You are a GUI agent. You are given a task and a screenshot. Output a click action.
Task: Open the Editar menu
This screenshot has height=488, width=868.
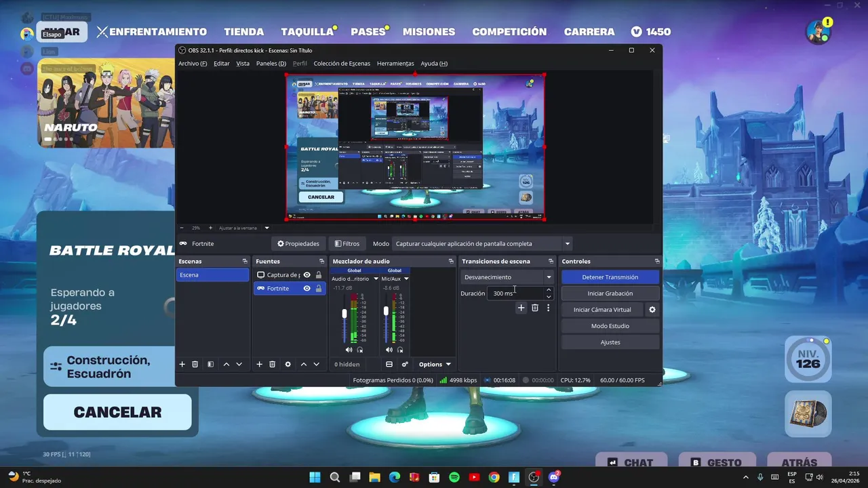click(x=222, y=64)
